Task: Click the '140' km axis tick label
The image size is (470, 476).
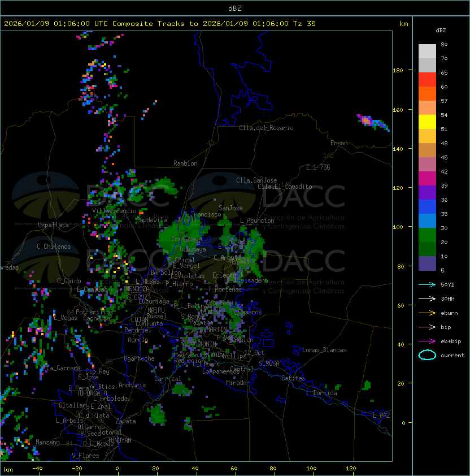Action: (x=398, y=149)
